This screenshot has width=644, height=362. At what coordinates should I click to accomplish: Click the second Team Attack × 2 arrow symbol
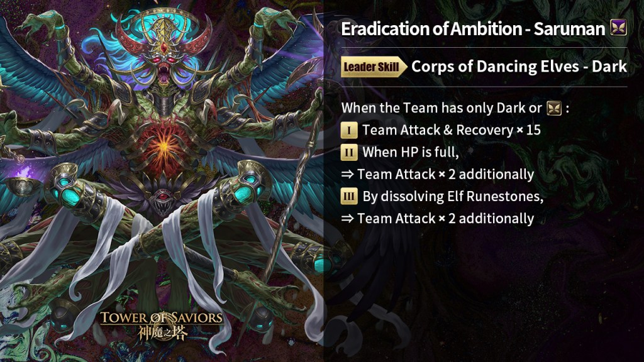[x=347, y=218]
